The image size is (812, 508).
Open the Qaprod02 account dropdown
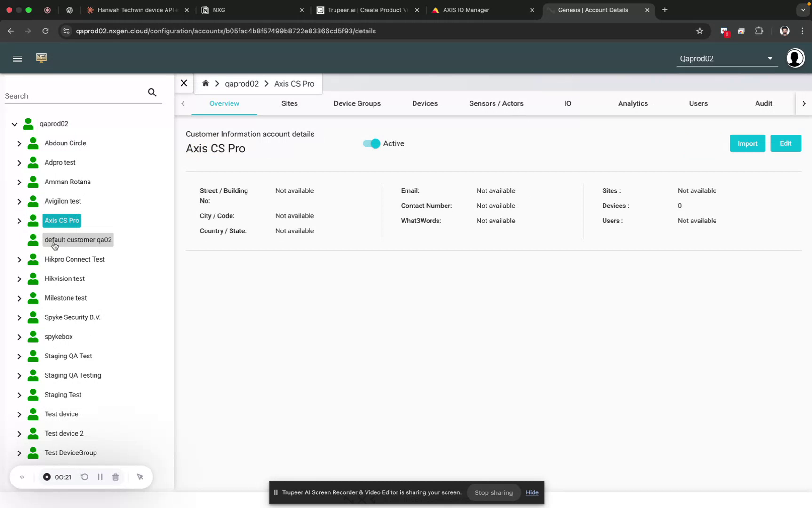770,58
